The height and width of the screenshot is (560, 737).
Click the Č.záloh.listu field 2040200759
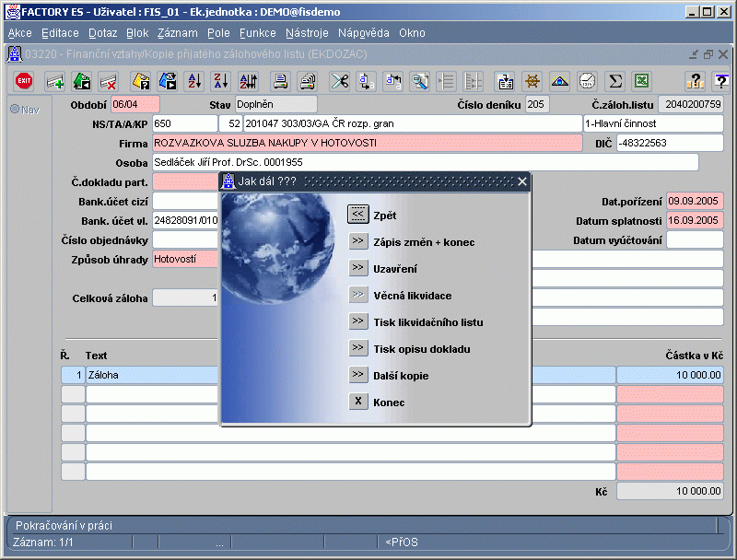pyautogui.click(x=690, y=104)
